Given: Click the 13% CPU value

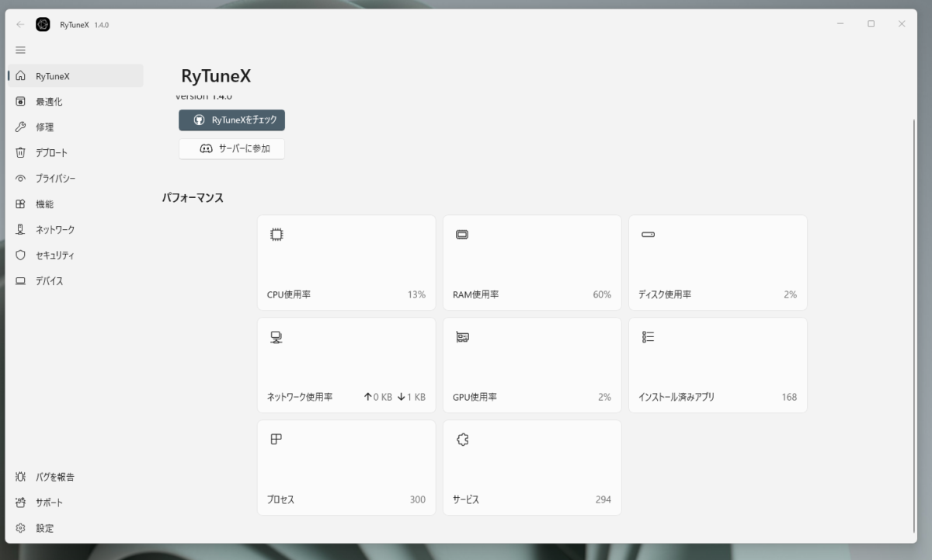Looking at the screenshot, I should [416, 295].
